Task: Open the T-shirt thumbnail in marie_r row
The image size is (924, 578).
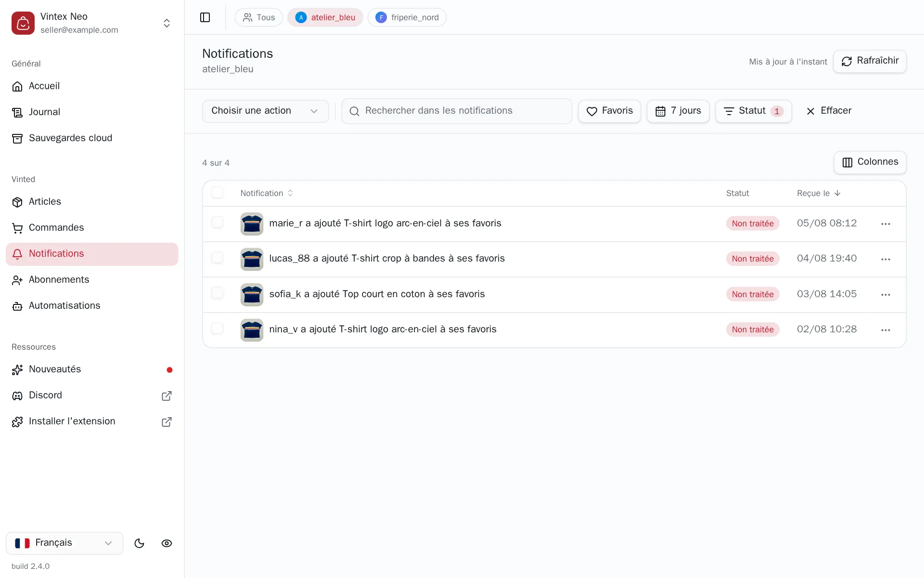Action: coord(252,223)
